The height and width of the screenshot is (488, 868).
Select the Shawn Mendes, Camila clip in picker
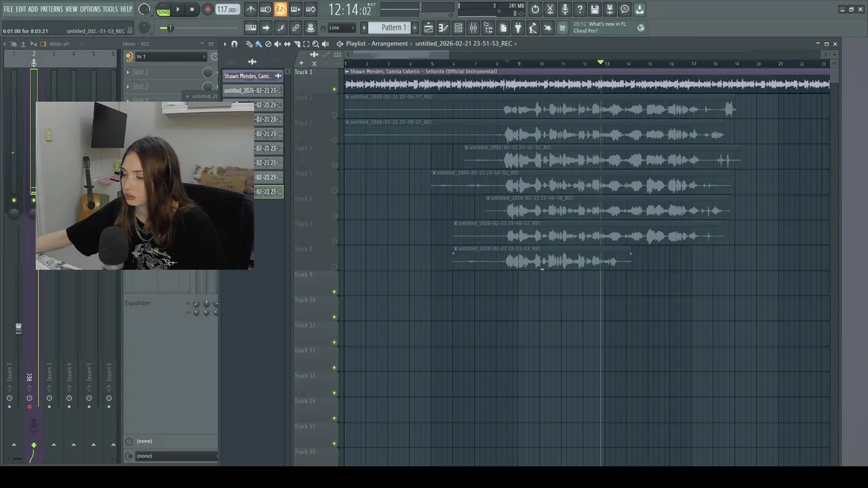(252, 76)
